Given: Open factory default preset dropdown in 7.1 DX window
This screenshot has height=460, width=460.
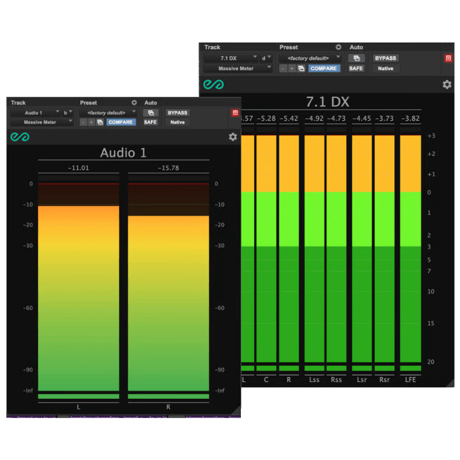Looking at the screenshot, I should (x=310, y=58).
